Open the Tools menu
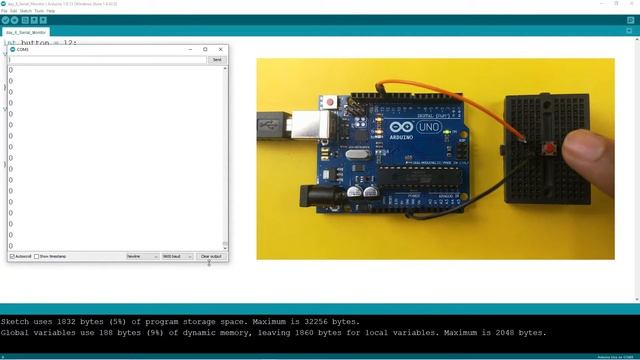 (39, 11)
